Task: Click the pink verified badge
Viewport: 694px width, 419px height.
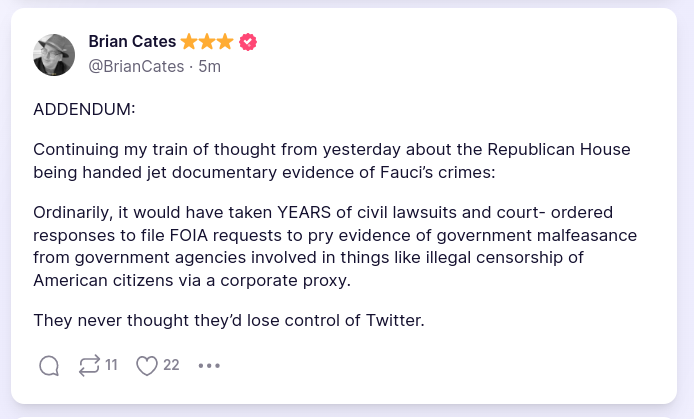Action: pos(248,42)
